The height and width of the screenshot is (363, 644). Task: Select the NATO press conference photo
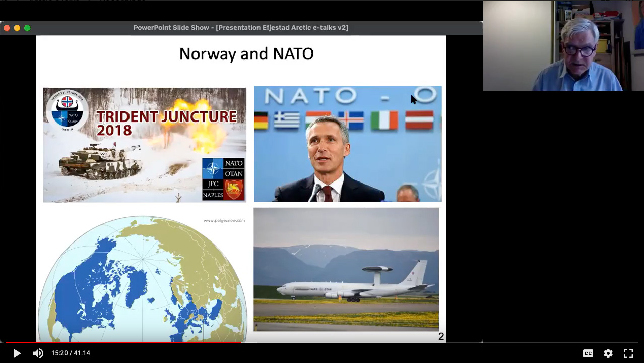pyautogui.click(x=348, y=144)
